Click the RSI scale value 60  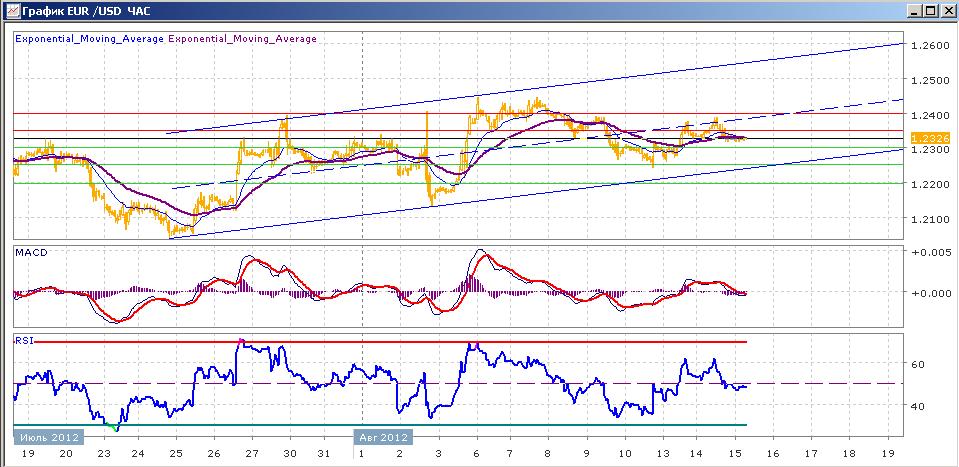(x=917, y=364)
